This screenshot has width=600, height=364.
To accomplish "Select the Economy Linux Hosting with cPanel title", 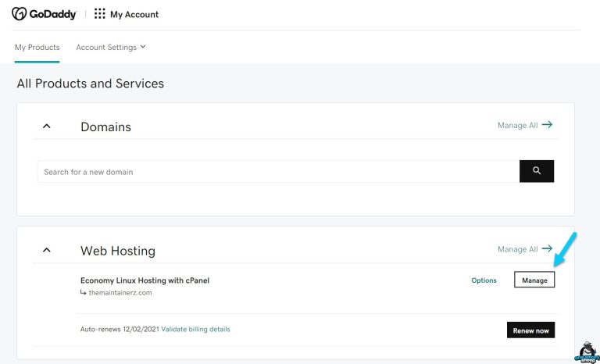I will click(145, 280).
